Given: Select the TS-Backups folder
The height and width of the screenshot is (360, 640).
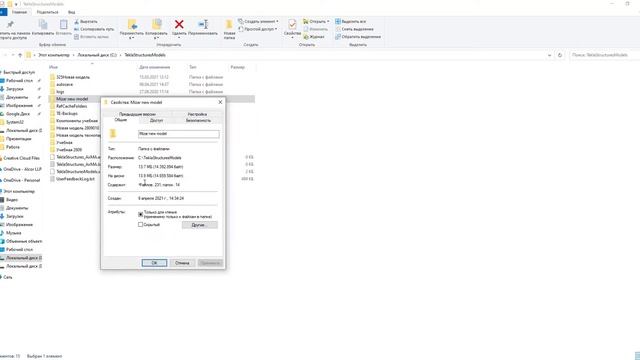Looking at the screenshot, I should coord(67,113).
